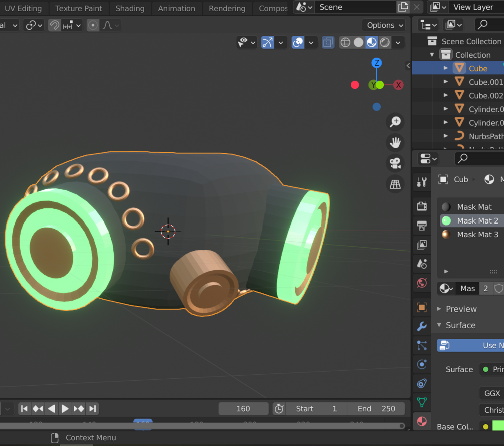The width and height of the screenshot is (504, 446).
Task: Open the Particles properties tab
Action: 422,345
